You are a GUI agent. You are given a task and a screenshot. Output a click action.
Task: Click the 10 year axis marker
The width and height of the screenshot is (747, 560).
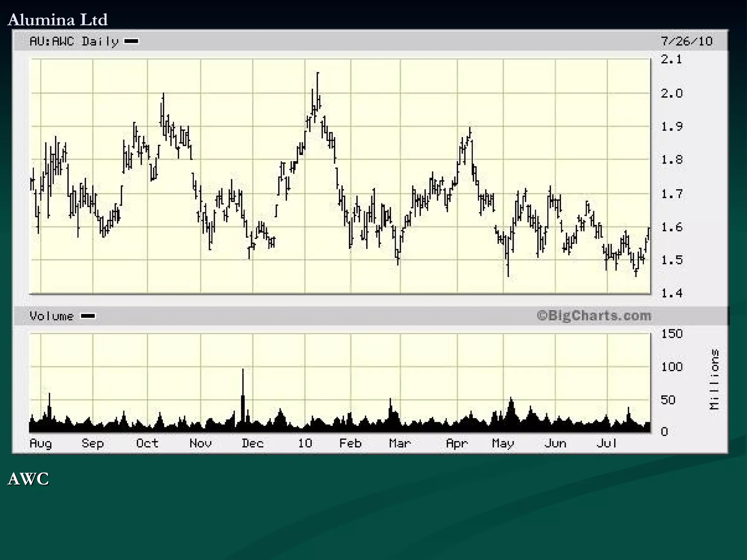tap(305, 443)
